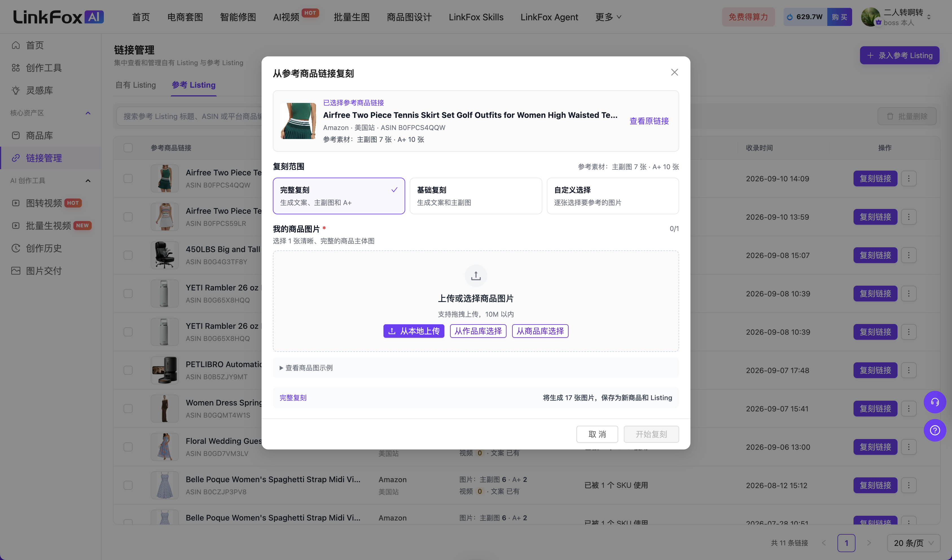The height and width of the screenshot is (560, 952).
Task: Click the search 参考 Listing input field
Action: [x=193, y=116]
